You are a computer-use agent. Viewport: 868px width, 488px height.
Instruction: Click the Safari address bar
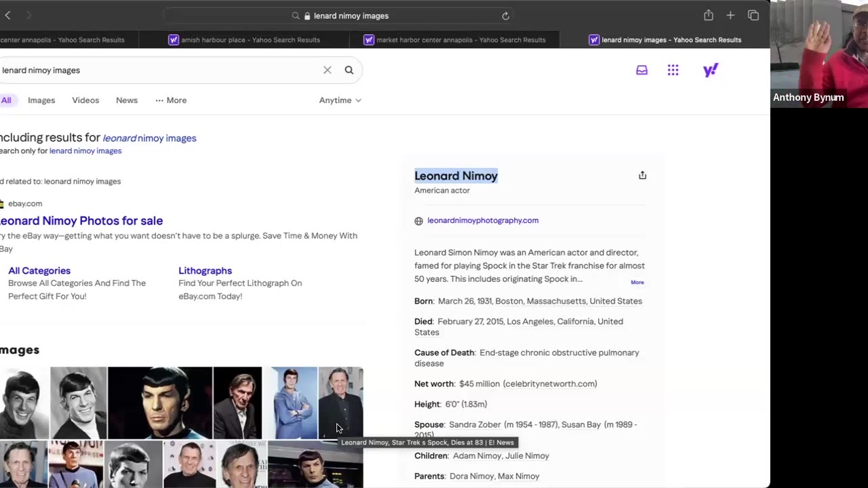(339, 16)
